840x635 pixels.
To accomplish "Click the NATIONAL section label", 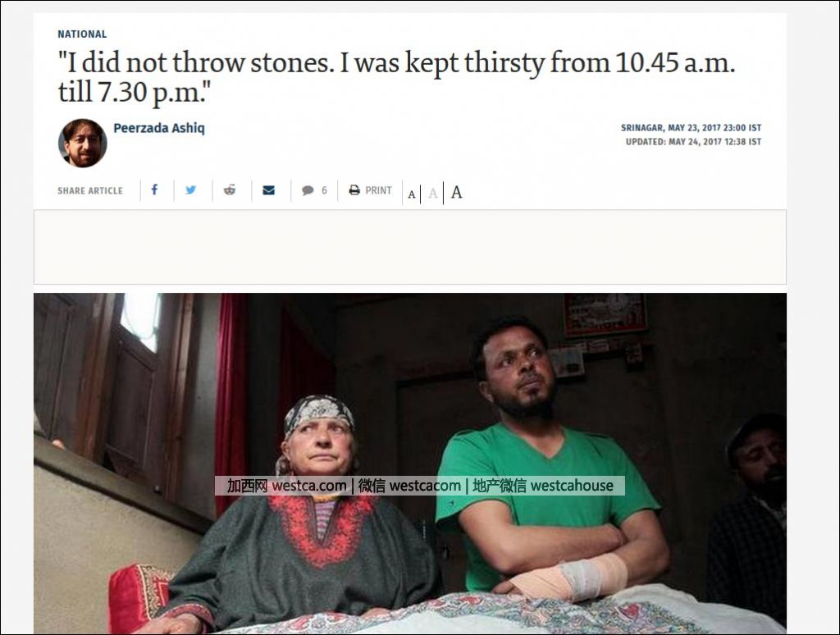I will click(82, 34).
